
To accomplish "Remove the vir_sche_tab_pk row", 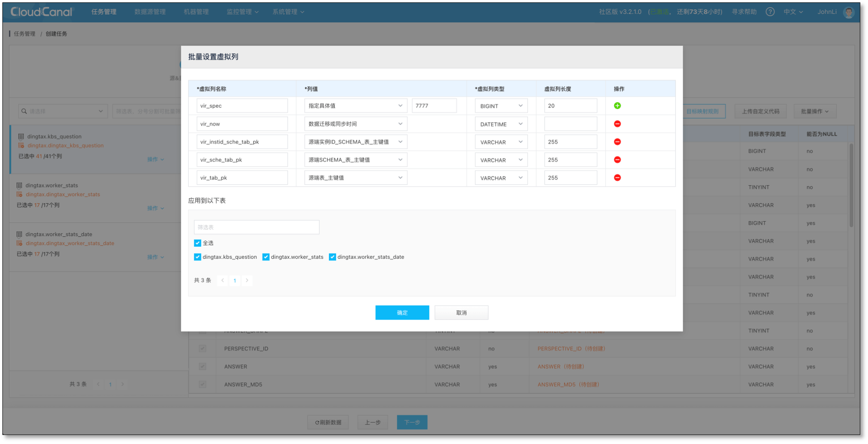I will [x=617, y=160].
